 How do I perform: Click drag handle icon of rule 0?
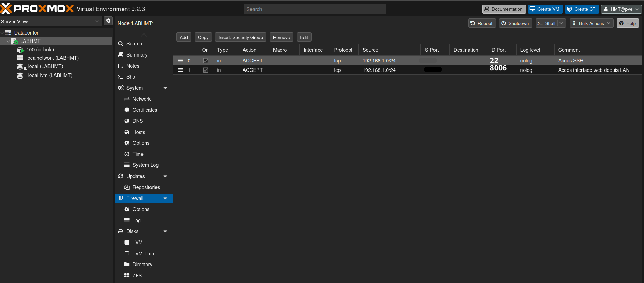coord(181,61)
